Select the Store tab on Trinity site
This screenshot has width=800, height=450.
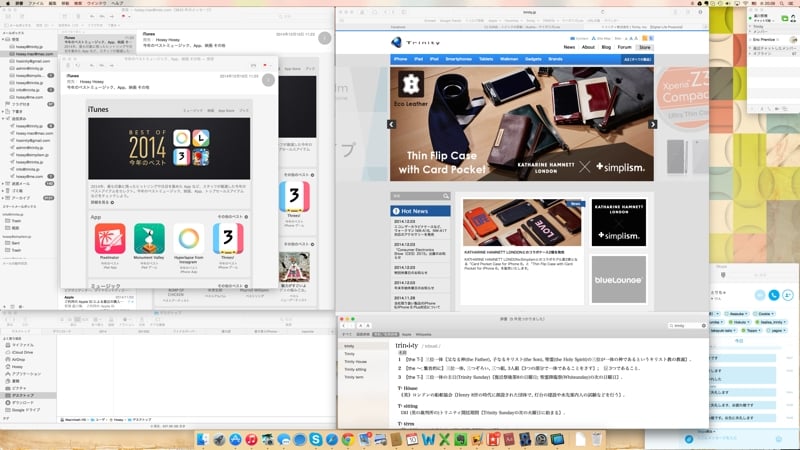point(645,47)
